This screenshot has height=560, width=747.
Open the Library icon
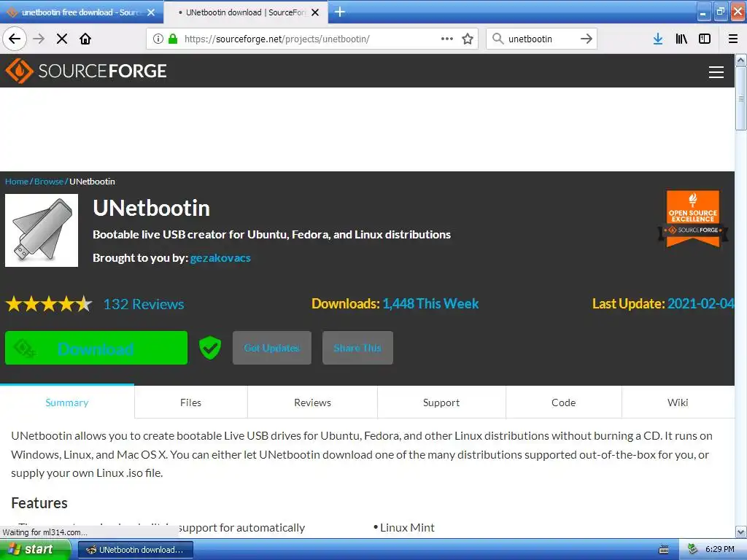[681, 39]
